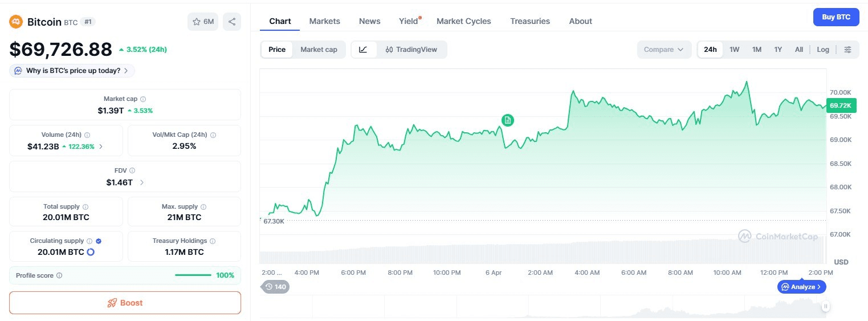Click the circulating supply verified badge

coord(99,241)
